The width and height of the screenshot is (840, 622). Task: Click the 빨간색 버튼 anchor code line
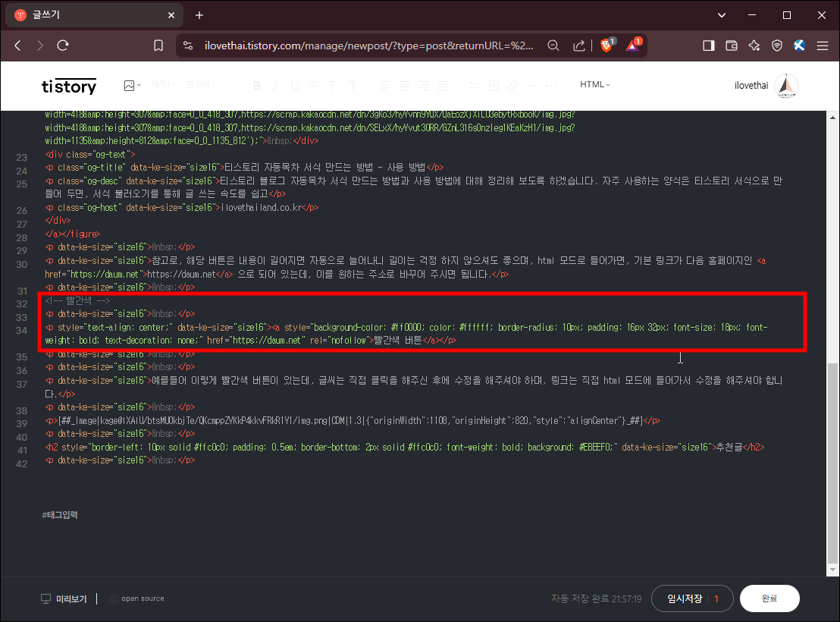click(406, 334)
